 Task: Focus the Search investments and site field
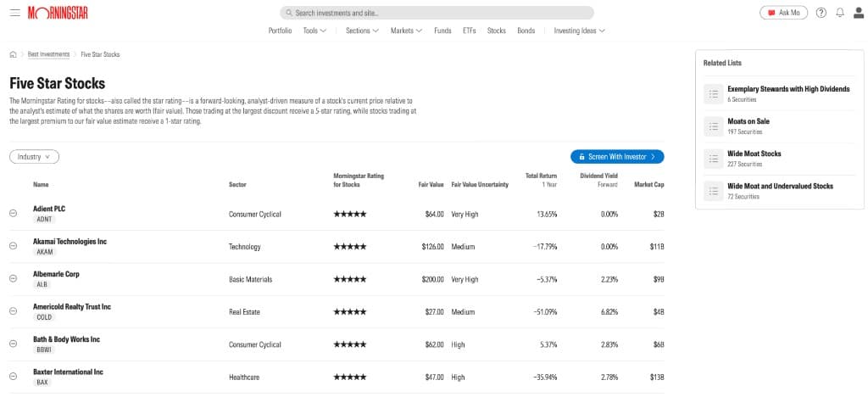click(x=437, y=13)
